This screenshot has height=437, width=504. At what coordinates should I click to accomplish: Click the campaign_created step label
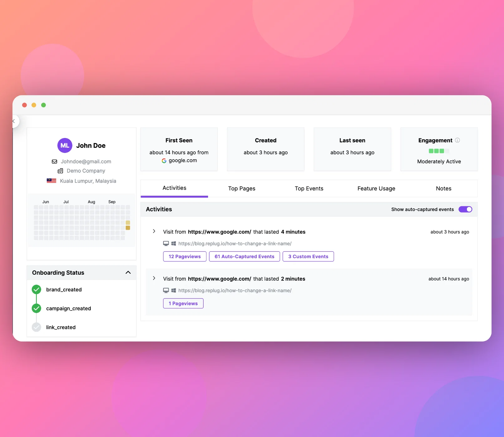pyautogui.click(x=69, y=308)
